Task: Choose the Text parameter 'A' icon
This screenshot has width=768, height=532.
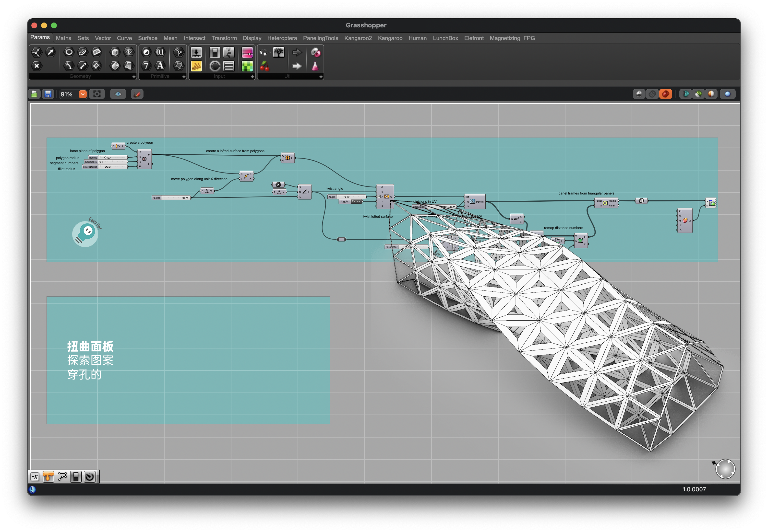Action: click(x=160, y=66)
